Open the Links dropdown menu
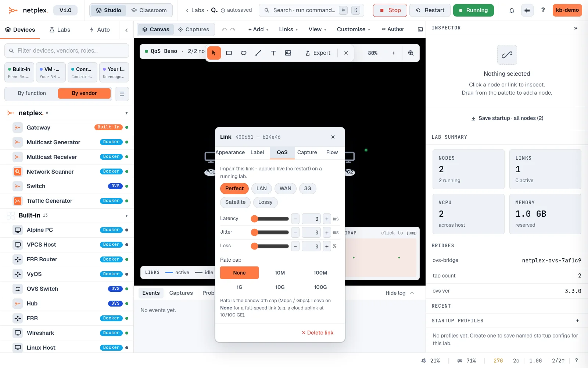The image size is (588, 368). (288, 29)
